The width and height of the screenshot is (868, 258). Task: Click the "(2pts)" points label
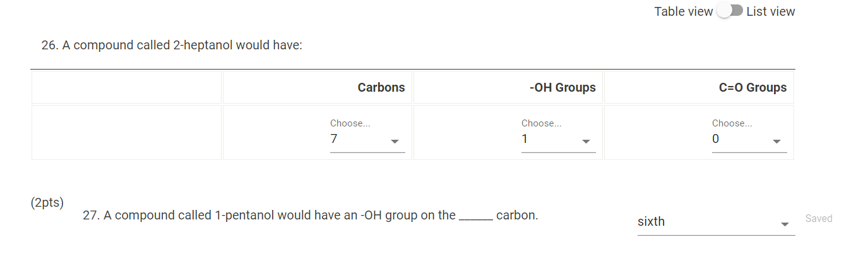(x=47, y=204)
